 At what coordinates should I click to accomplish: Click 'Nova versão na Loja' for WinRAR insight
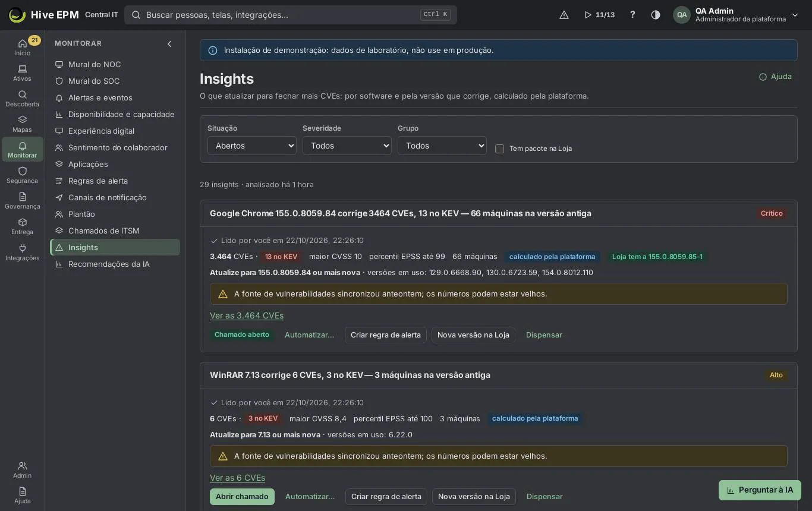(474, 497)
